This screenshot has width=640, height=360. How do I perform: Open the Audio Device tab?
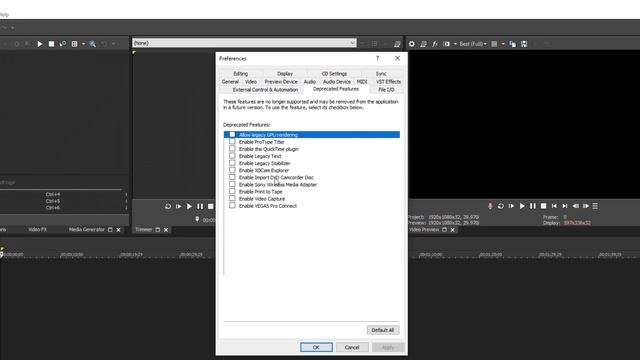pos(337,82)
